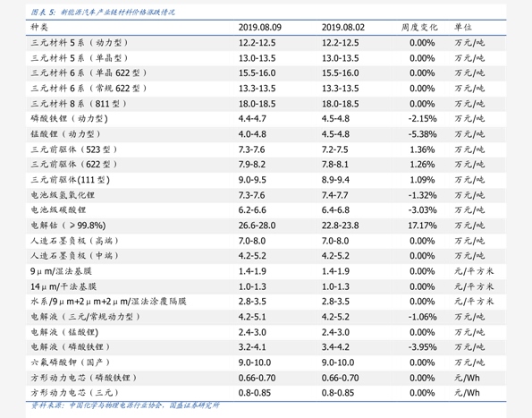Select the 磷酸铁锂（动力型）row label
The width and height of the screenshot is (532, 418).
pyautogui.click(x=69, y=118)
